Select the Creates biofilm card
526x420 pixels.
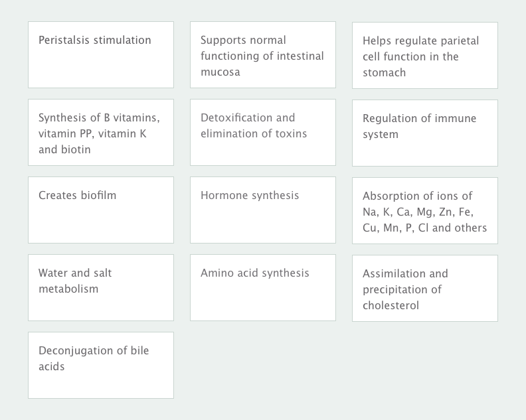tap(101, 210)
